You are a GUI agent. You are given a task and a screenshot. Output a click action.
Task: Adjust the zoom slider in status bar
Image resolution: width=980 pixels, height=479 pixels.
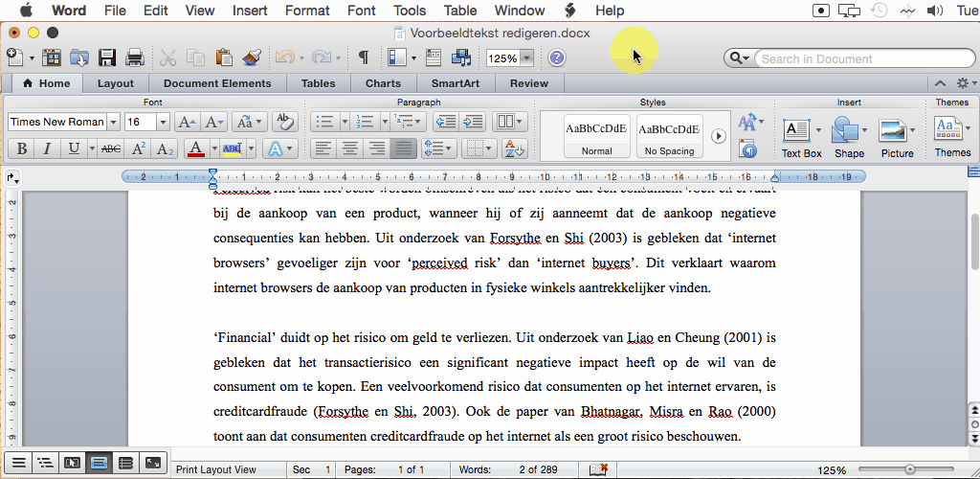point(909,469)
